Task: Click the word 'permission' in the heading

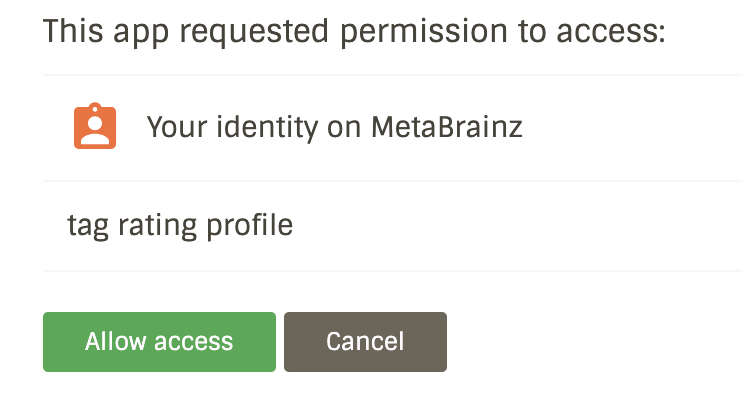Action: pos(424,32)
